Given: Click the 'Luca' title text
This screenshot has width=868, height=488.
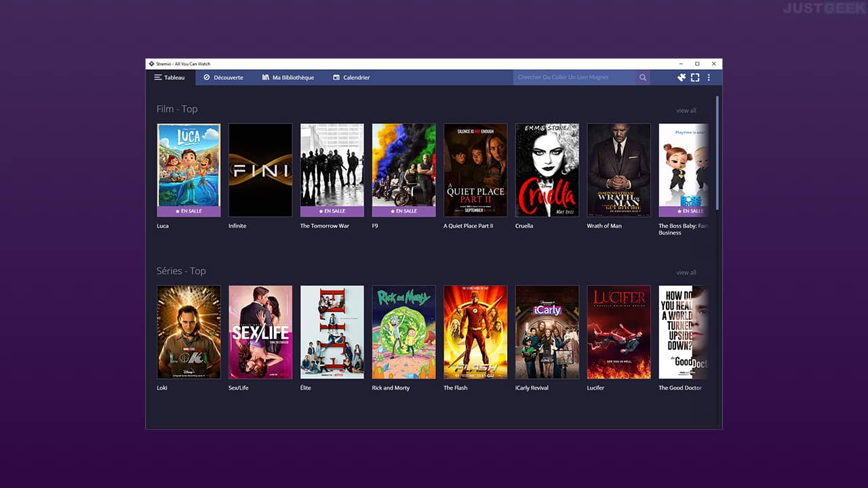Looking at the screenshot, I should pos(163,226).
